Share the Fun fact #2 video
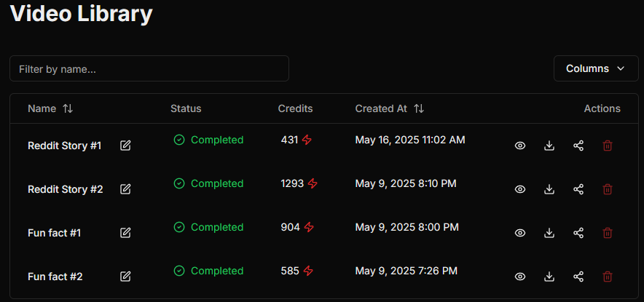The image size is (644, 302). point(578,277)
